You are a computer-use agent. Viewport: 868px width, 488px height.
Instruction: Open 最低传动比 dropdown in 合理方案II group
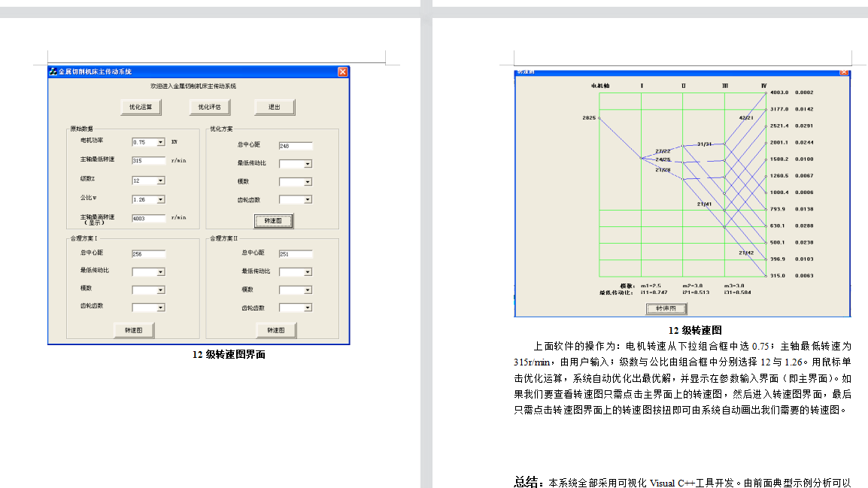[308, 271]
